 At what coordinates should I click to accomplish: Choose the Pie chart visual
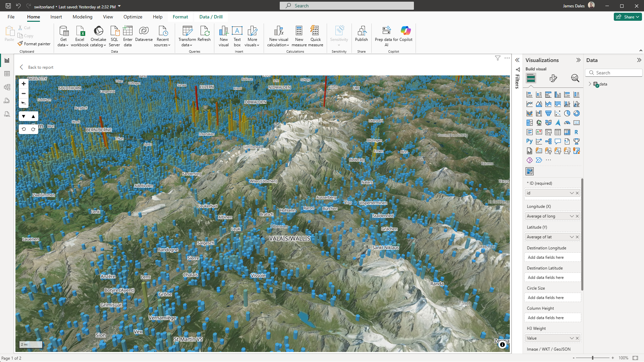[x=567, y=113]
